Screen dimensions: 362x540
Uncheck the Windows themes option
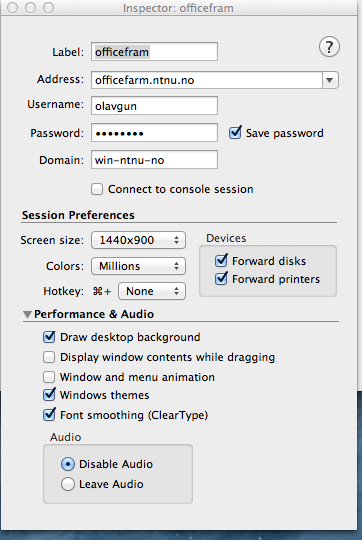49,395
